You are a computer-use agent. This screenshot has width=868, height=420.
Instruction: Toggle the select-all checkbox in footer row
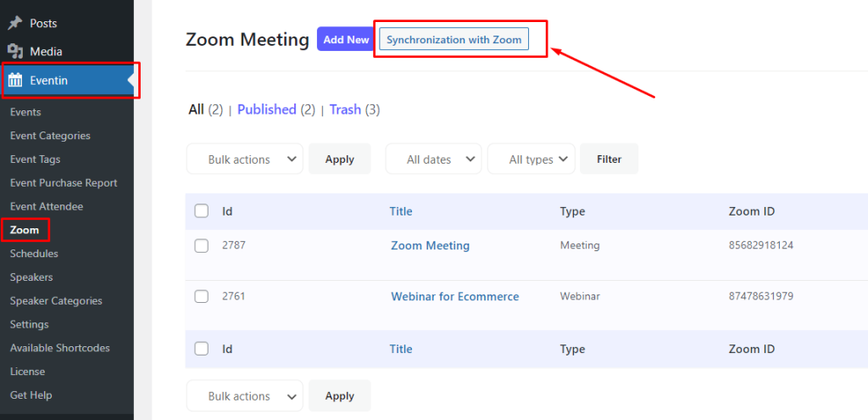pyautogui.click(x=202, y=349)
